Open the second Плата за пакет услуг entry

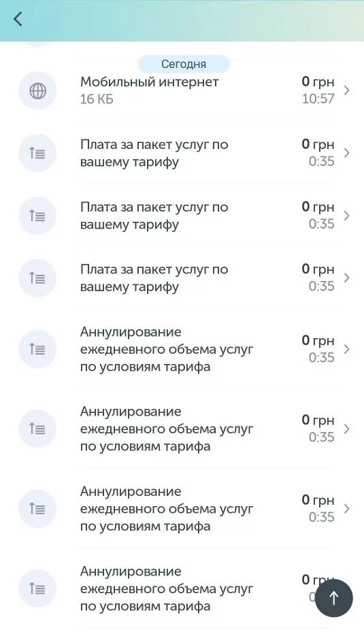(182, 216)
